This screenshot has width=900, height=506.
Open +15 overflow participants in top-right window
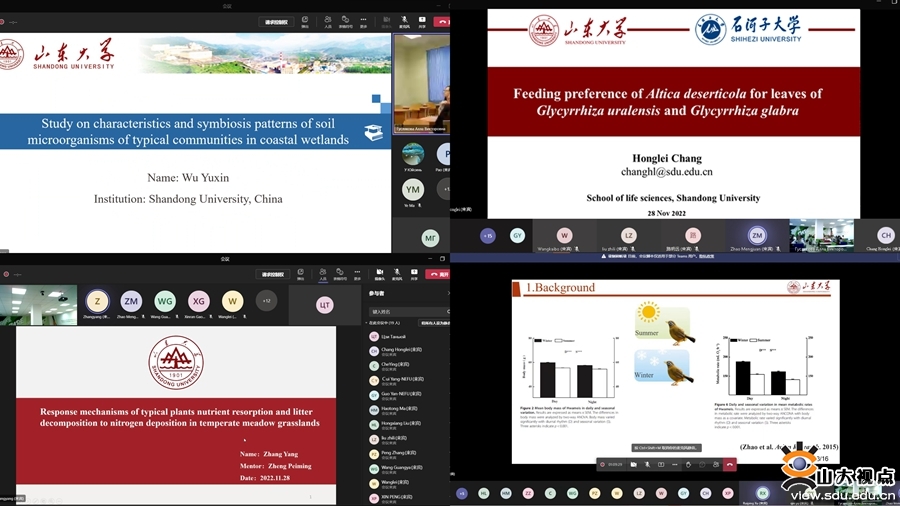488,236
